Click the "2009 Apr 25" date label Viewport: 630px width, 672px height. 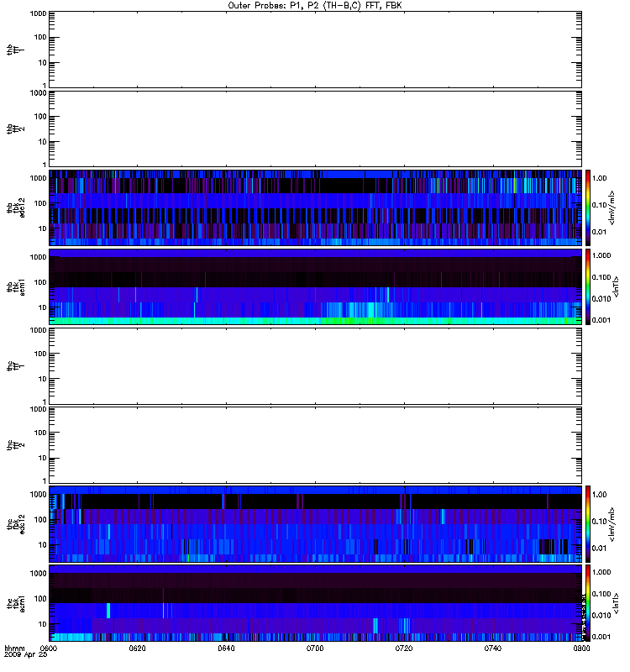26,655
